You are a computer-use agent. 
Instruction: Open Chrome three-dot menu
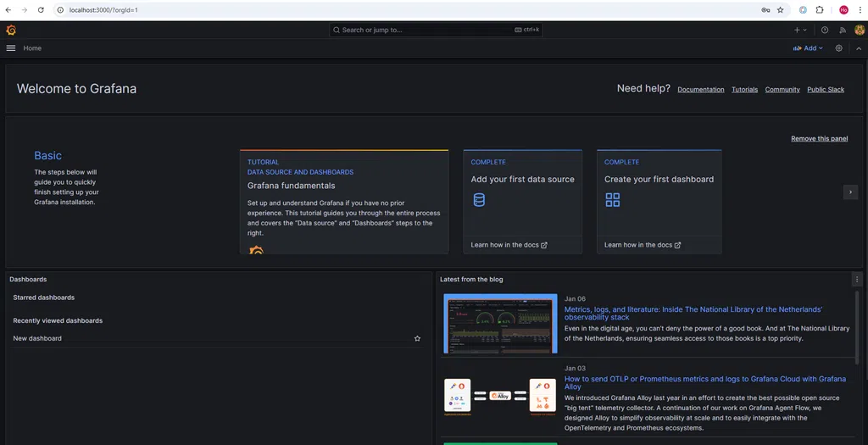point(860,10)
